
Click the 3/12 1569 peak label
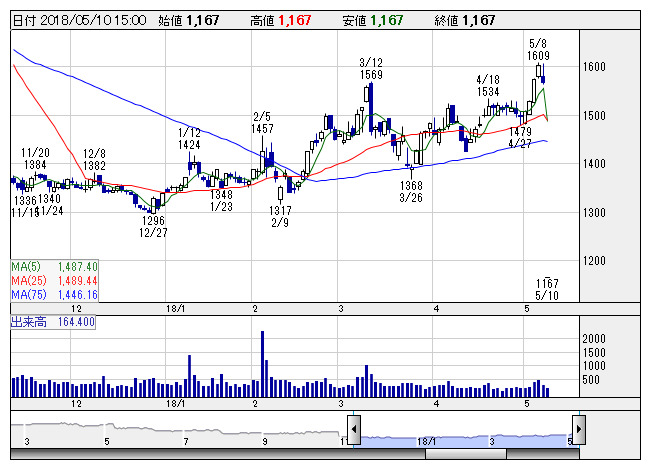[x=371, y=68]
